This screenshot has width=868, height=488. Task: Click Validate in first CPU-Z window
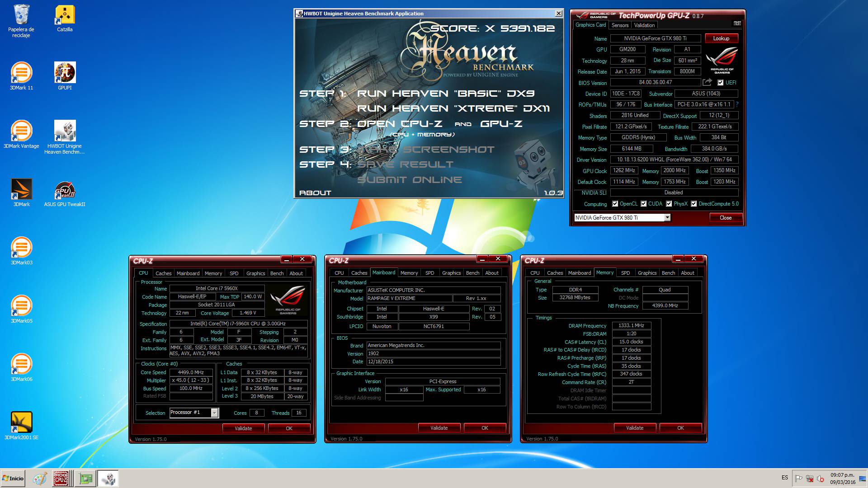coord(243,428)
